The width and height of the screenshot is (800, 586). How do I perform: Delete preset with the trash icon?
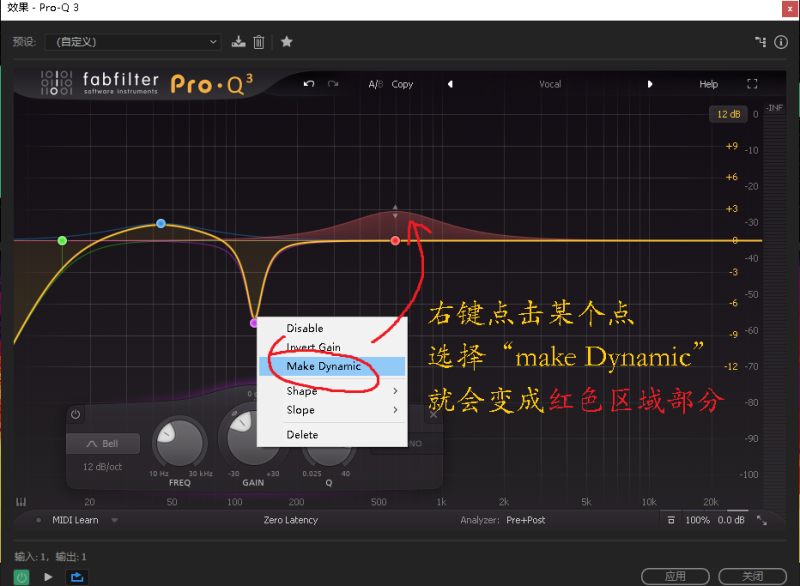tap(259, 42)
